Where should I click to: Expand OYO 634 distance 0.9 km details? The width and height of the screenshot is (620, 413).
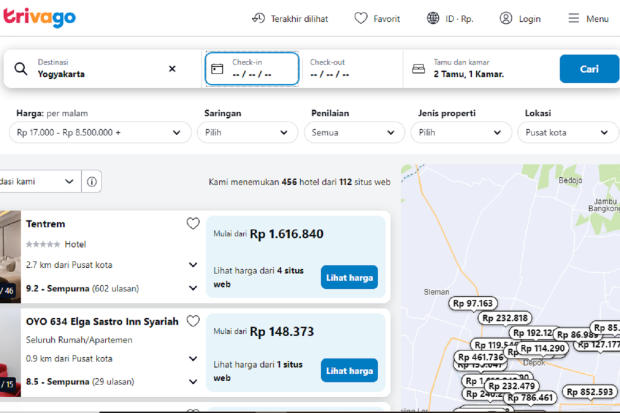click(193, 358)
